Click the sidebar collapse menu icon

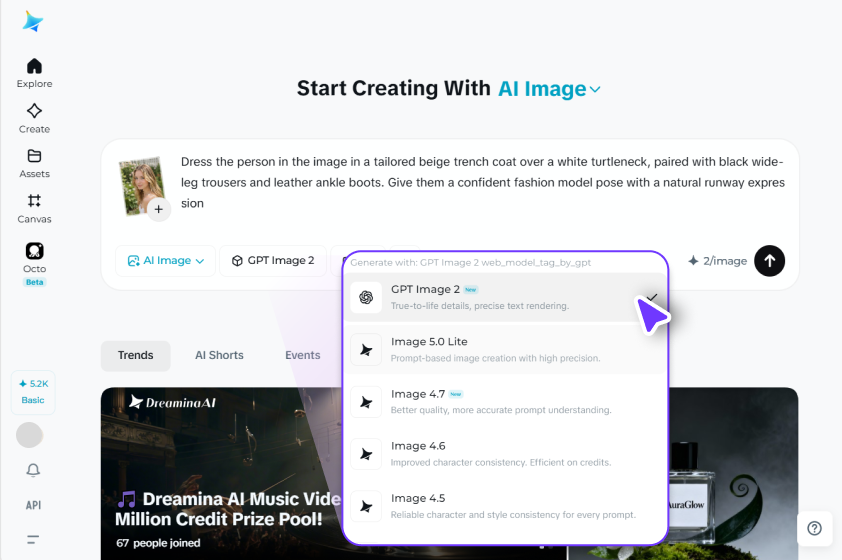(33, 540)
